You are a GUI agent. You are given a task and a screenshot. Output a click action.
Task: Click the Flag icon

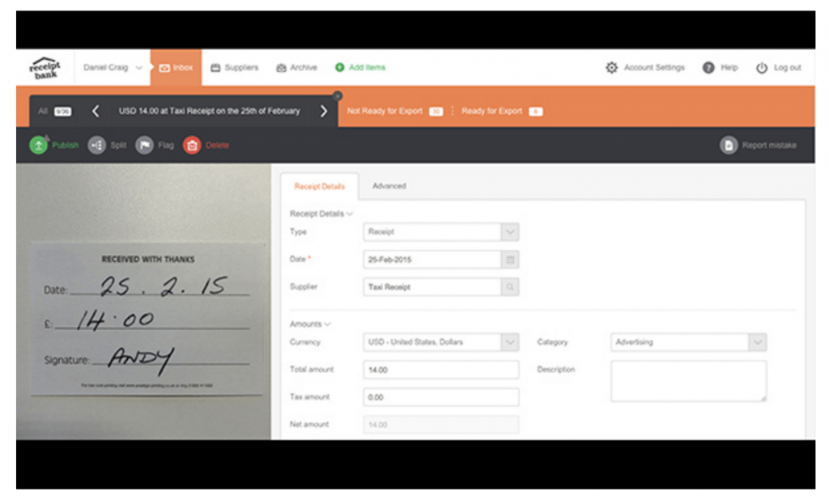point(144,145)
